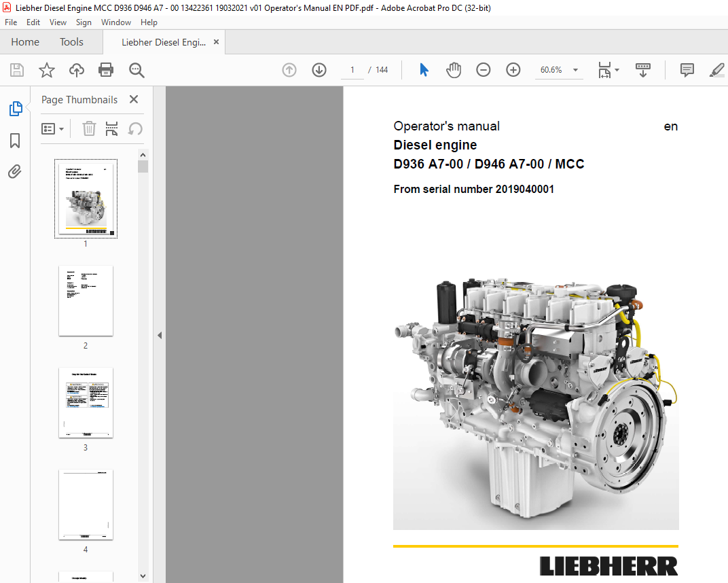Open the find text search tool
Screen dimensions: 728x583
pyautogui.click(x=136, y=70)
